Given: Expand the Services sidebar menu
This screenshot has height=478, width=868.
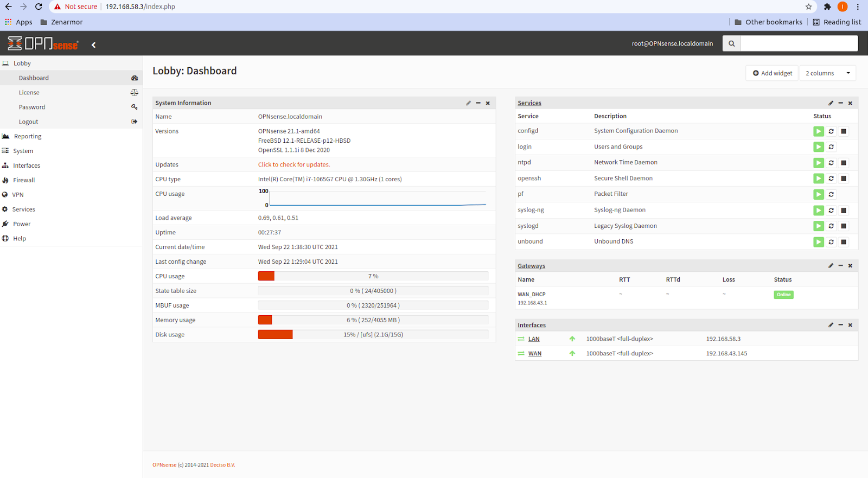Looking at the screenshot, I should tap(71, 209).
